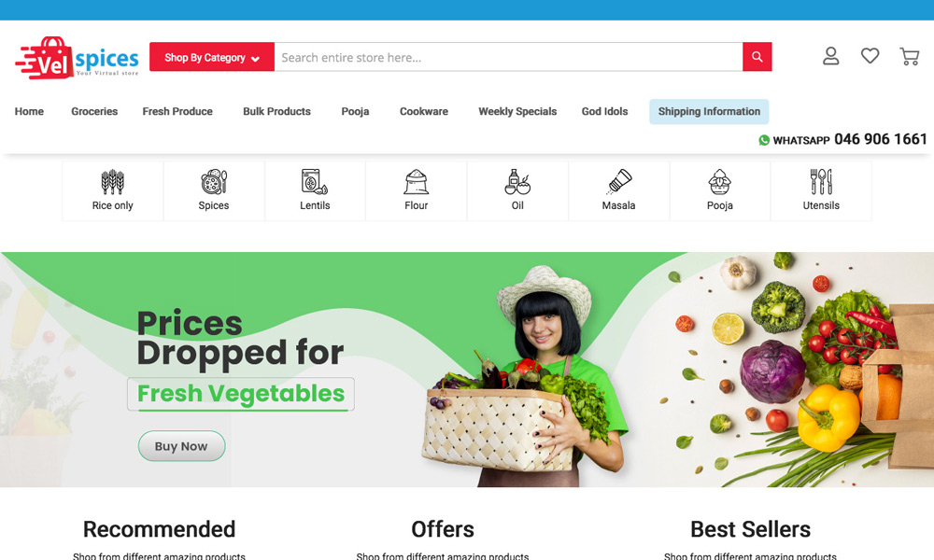Open the Masala category icon
The width and height of the screenshot is (934, 560).
click(x=619, y=182)
